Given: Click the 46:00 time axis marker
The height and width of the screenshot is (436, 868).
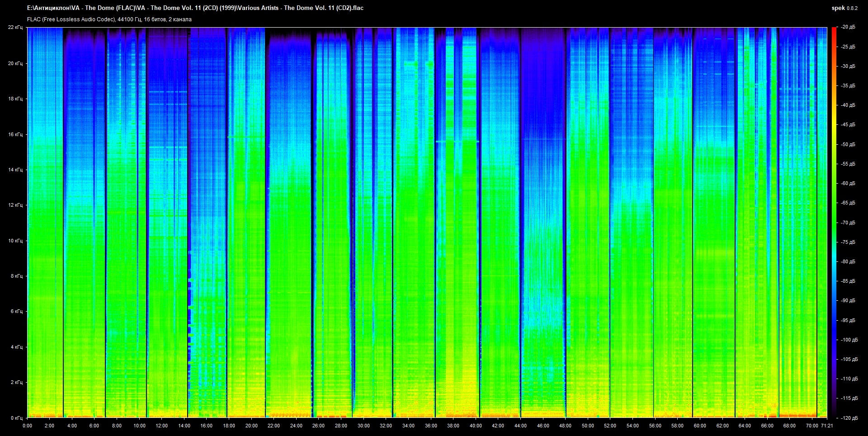Looking at the screenshot, I should point(543,426).
